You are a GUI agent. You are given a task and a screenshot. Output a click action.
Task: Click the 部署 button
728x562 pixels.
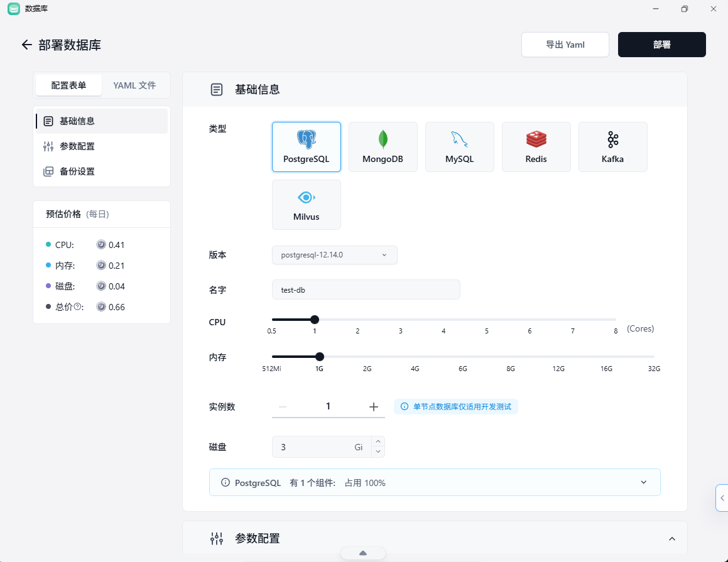coord(661,45)
